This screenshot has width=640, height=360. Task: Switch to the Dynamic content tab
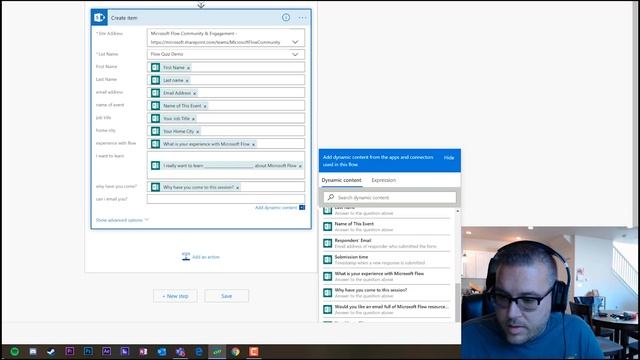(341, 180)
